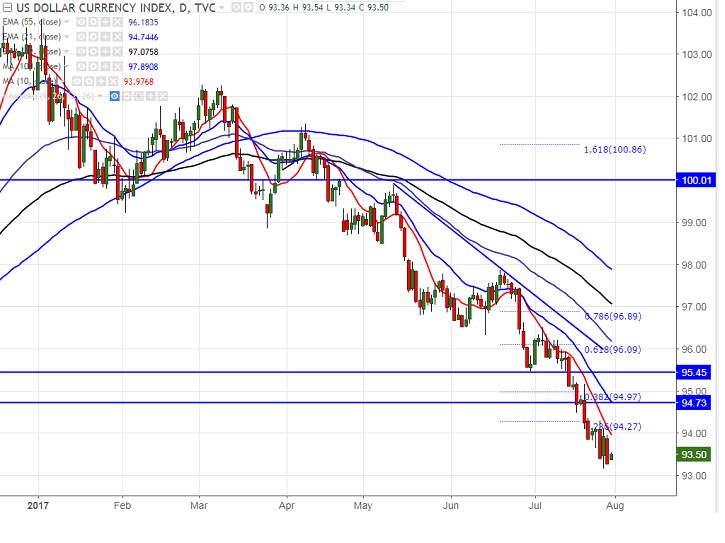Expand the dropdown arrow on the 97.0758 row

click(x=67, y=51)
